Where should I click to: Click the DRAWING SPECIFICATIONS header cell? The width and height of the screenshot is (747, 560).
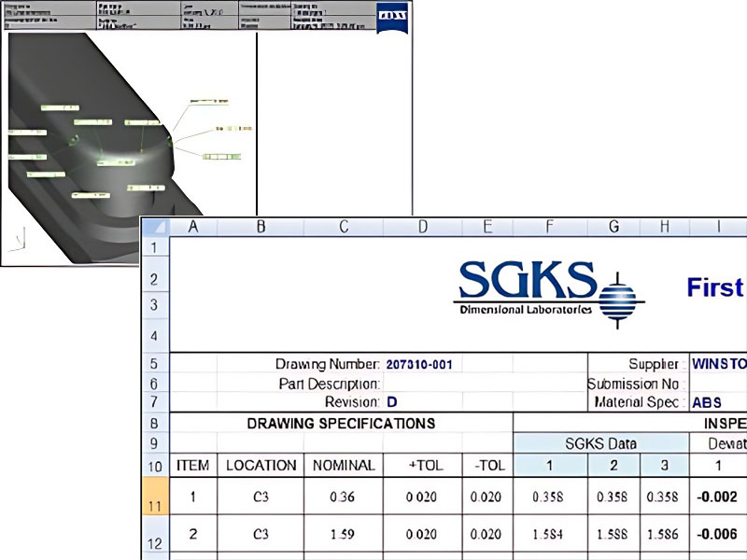(341, 423)
